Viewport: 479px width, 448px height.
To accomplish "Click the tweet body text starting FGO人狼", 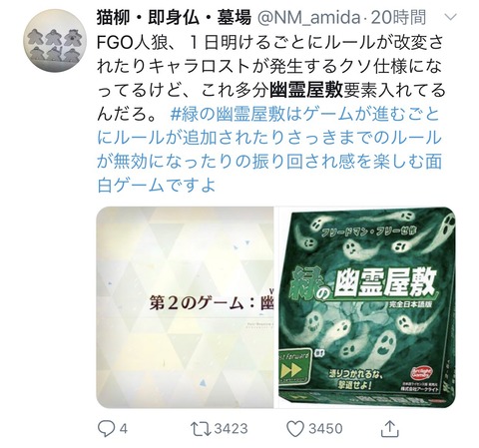I will pyautogui.click(x=270, y=78).
